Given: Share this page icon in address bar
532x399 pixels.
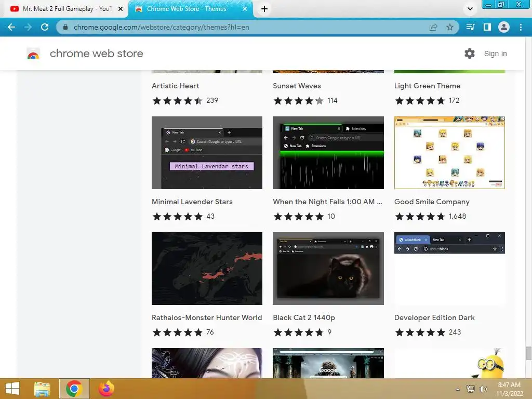Looking at the screenshot, I should click(433, 27).
